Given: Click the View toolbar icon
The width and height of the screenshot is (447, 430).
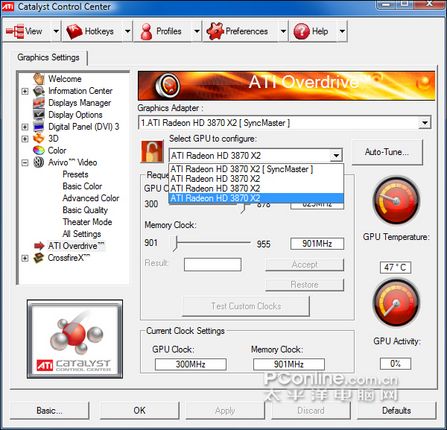Looking at the screenshot, I should click(x=15, y=32).
